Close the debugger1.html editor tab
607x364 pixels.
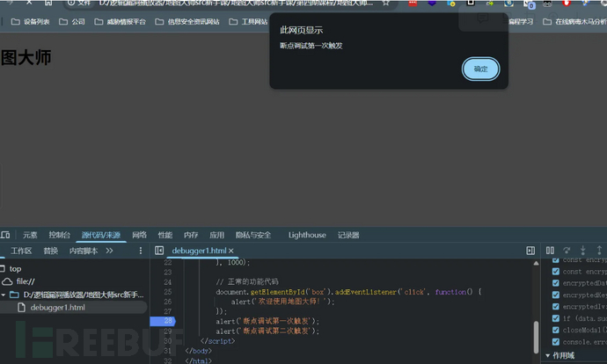pos(231,251)
